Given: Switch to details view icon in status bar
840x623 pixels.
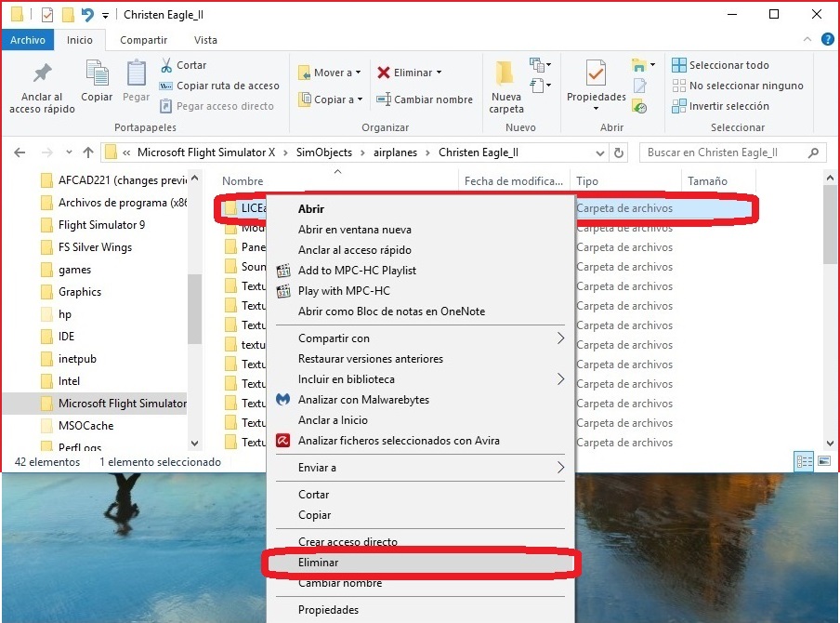Looking at the screenshot, I should tap(804, 461).
